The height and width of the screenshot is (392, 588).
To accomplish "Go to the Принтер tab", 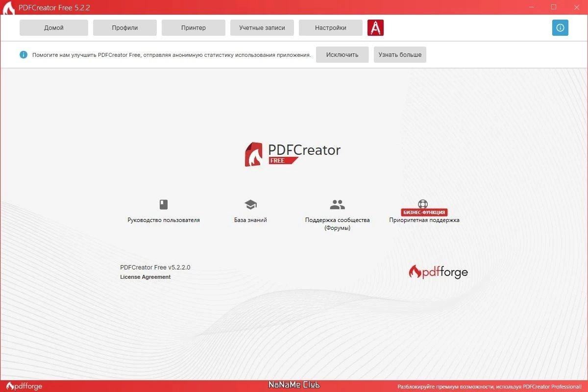I will tap(194, 28).
